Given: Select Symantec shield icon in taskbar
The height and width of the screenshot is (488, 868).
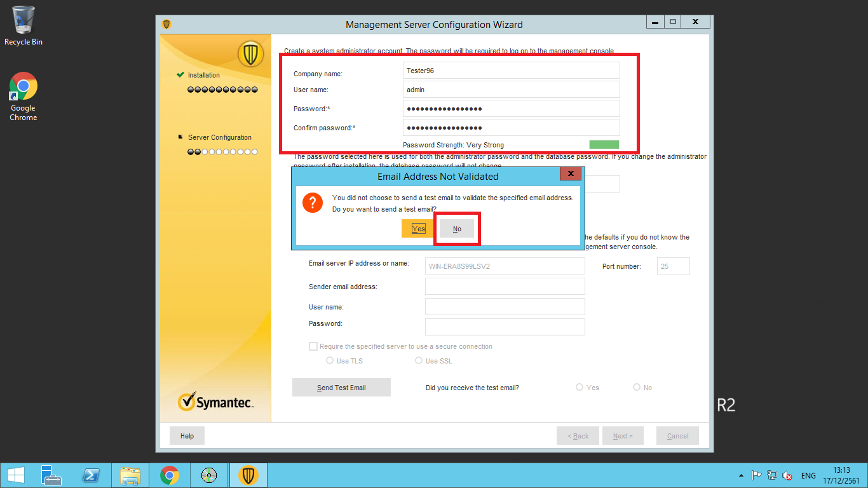Looking at the screenshot, I should pos(248,475).
